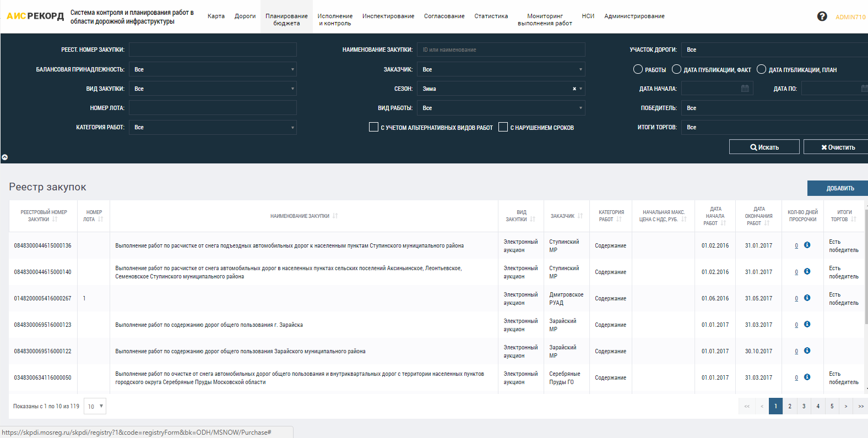Focus НОМЕР ЛОТА input field
868x438 pixels.
[x=213, y=108]
